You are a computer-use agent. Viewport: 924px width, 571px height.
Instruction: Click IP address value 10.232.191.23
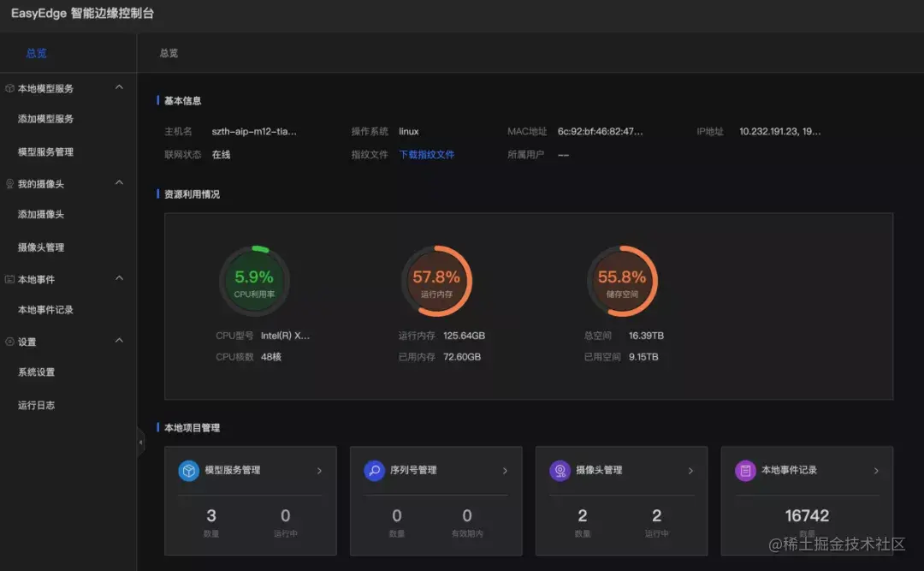779,132
